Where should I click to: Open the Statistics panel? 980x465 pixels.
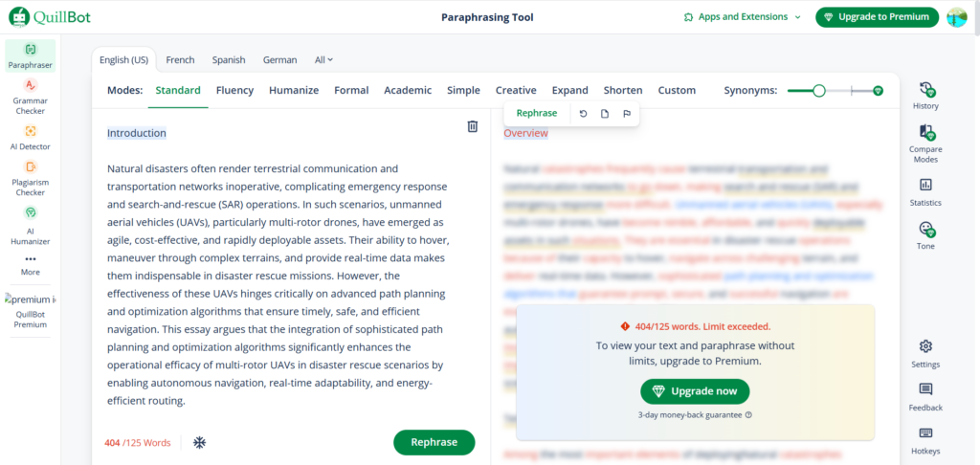925,192
